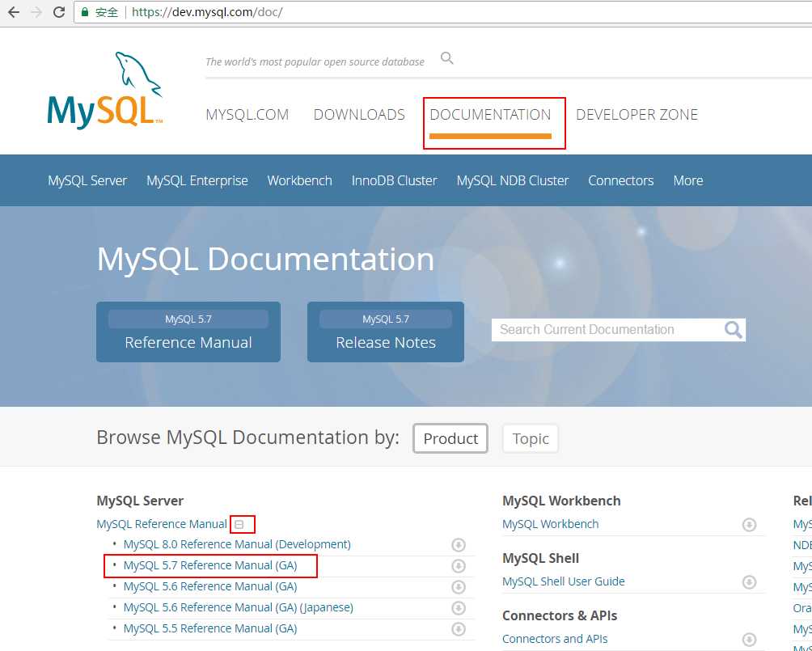This screenshot has height=651, width=812.
Task: Download MySQL 5.7 Reference Manual via arrow icon
Action: pos(459,566)
